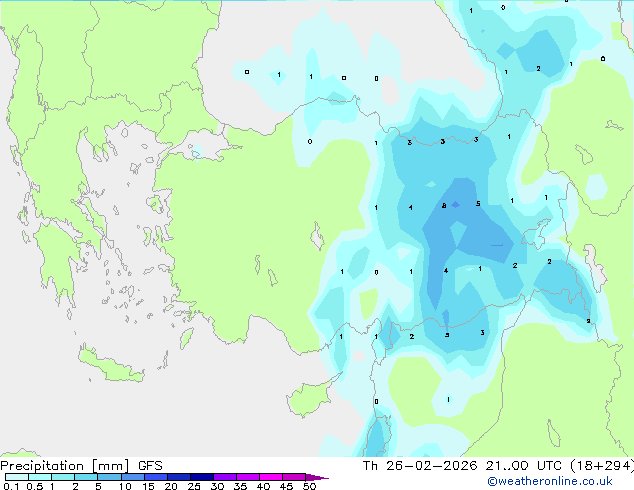Click the 0.1–0.5 mm palest legend swatch
The height and width of the screenshot is (490, 634).
(x=17, y=477)
